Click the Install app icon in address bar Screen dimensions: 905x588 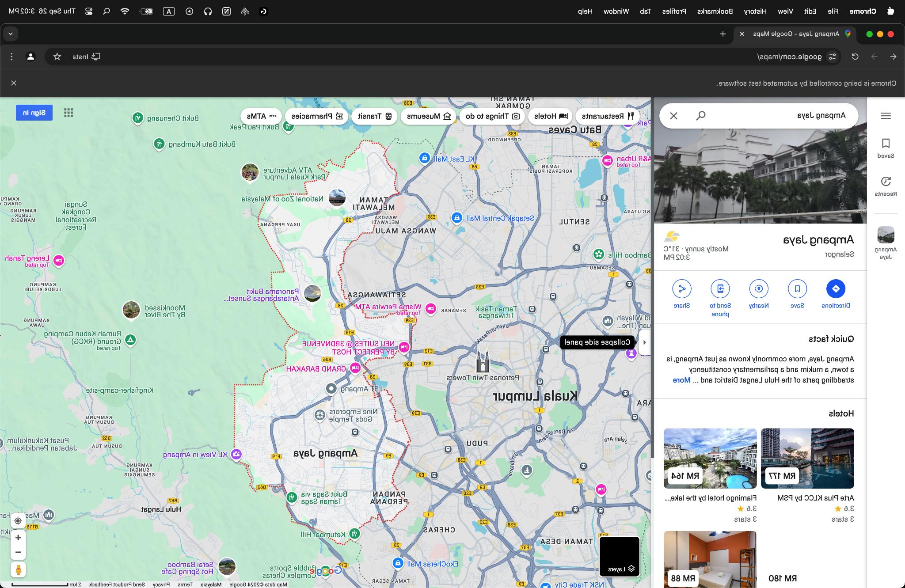click(87, 57)
